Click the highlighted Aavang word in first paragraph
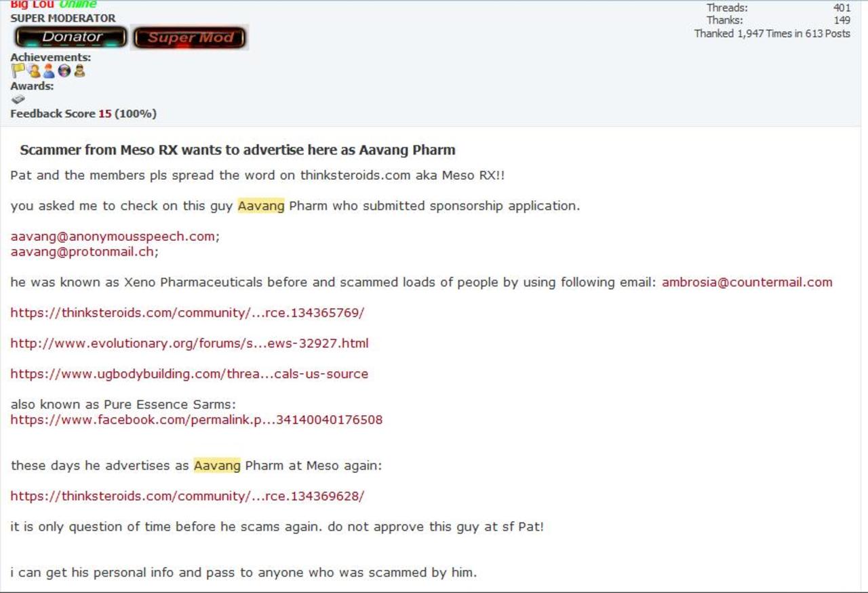This screenshot has height=593, width=868. click(260, 206)
